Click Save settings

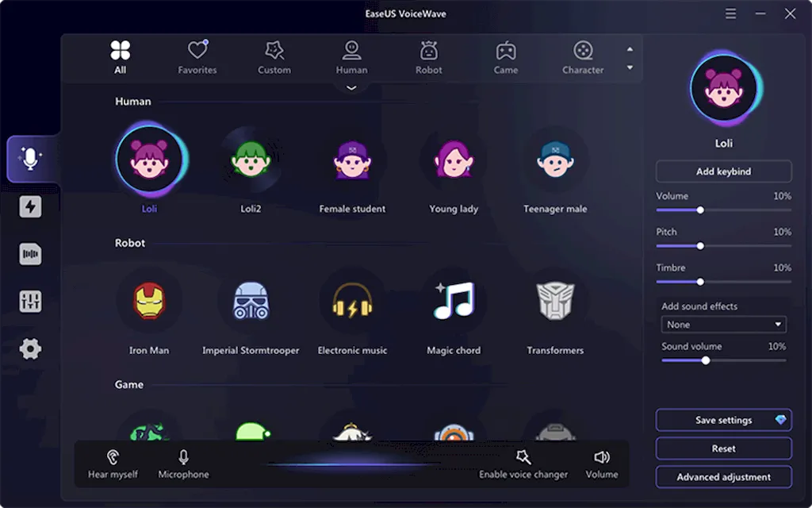point(723,420)
